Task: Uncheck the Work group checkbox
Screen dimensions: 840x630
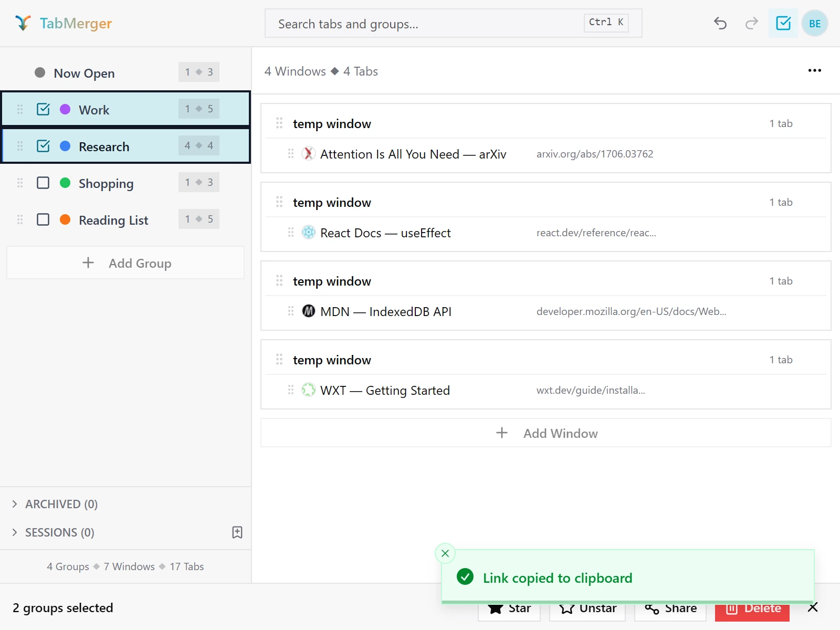Action: [43, 109]
